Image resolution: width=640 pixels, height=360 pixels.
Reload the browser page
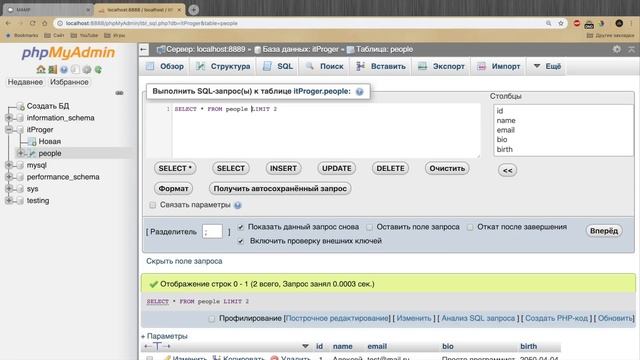[x=32, y=23]
